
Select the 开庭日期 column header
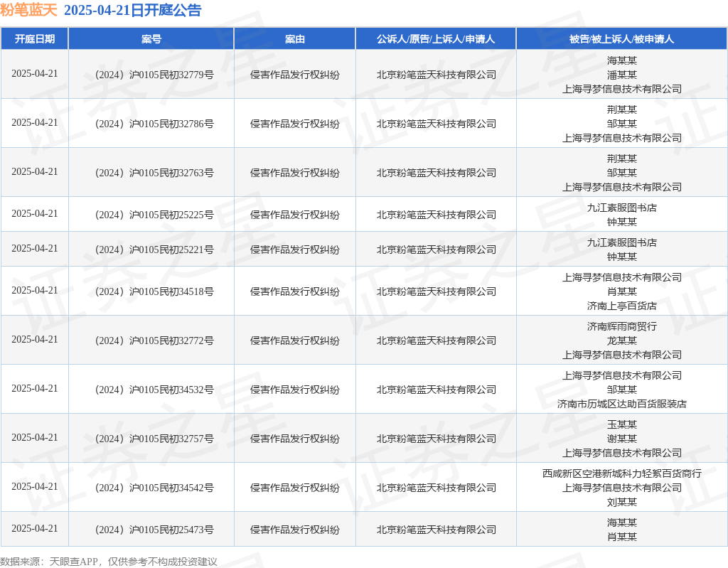pos(35,39)
